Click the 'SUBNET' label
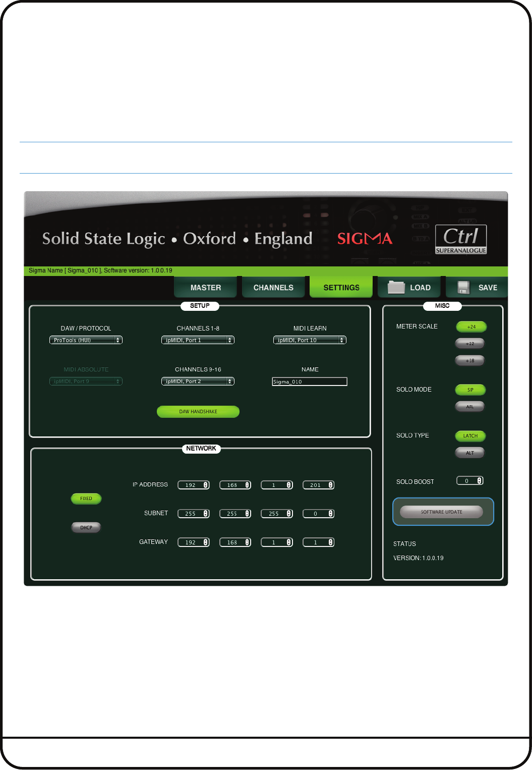 coord(156,513)
